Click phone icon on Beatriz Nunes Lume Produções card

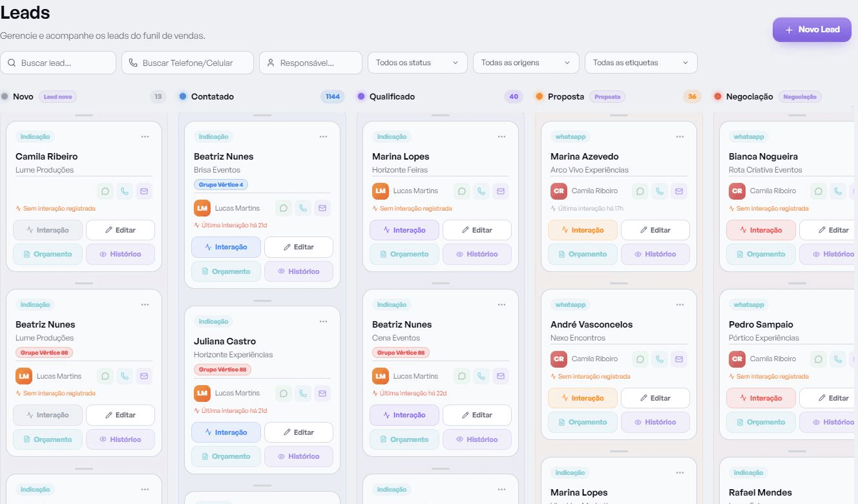(x=125, y=376)
